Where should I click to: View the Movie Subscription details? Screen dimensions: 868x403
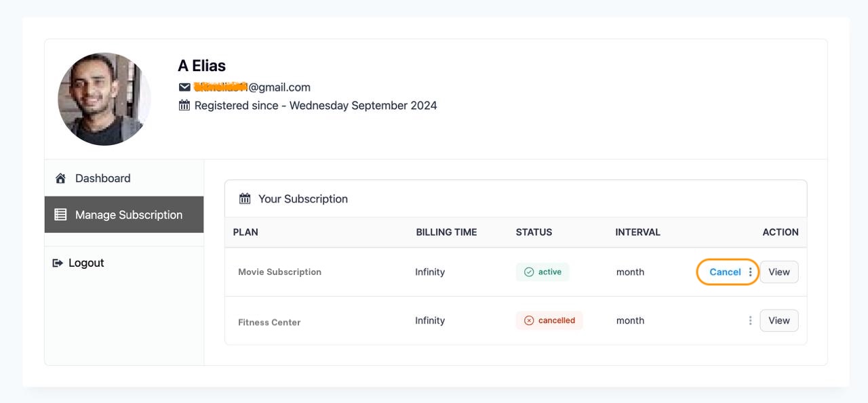click(778, 272)
